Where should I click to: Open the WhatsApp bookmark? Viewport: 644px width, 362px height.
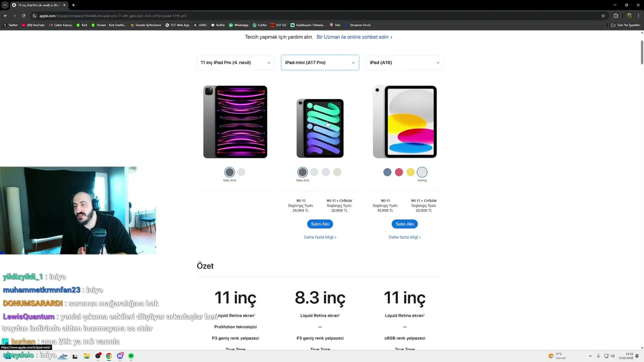tap(238, 25)
